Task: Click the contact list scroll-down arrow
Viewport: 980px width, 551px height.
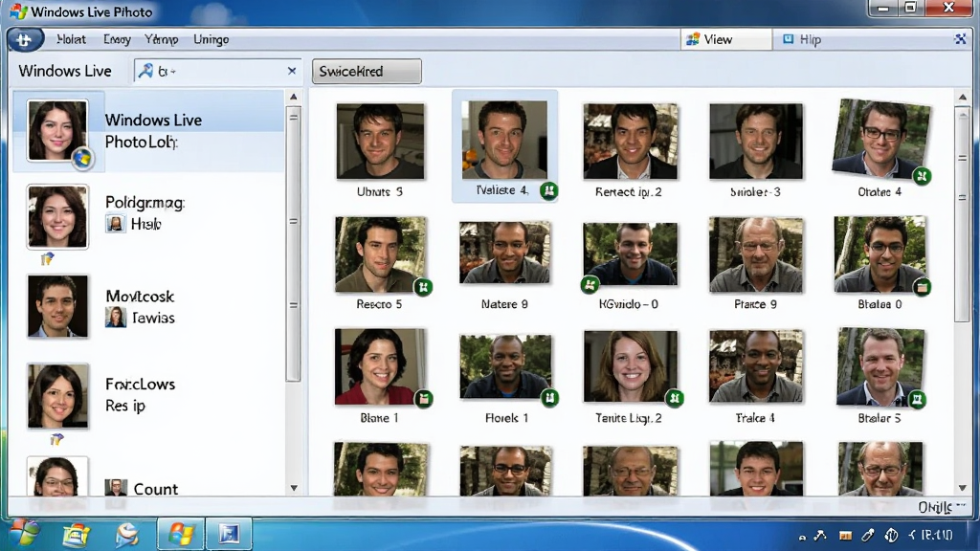Action: pyautogui.click(x=293, y=488)
